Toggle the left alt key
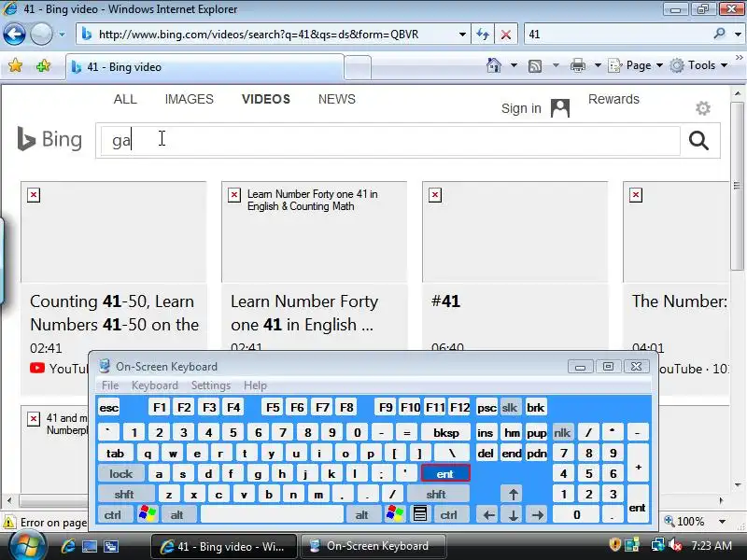Image resolution: width=747 pixels, height=560 pixels. coord(177,515)
